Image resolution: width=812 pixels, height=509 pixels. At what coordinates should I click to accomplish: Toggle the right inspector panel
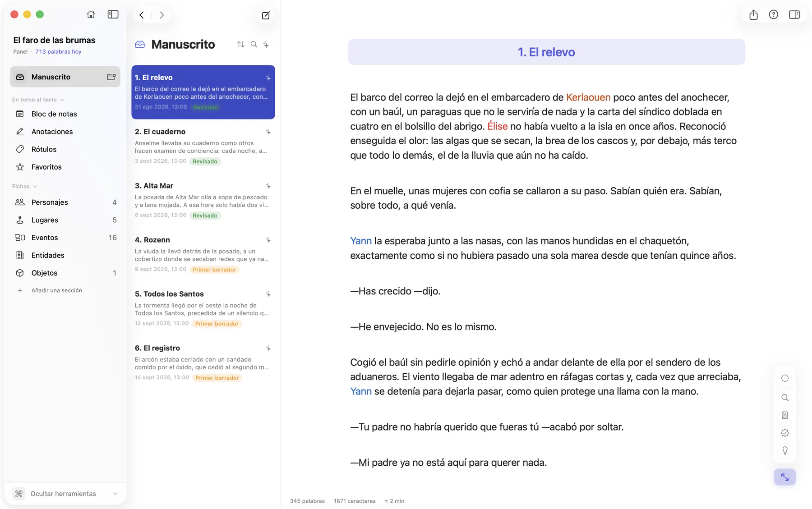[x=794, y=14]
